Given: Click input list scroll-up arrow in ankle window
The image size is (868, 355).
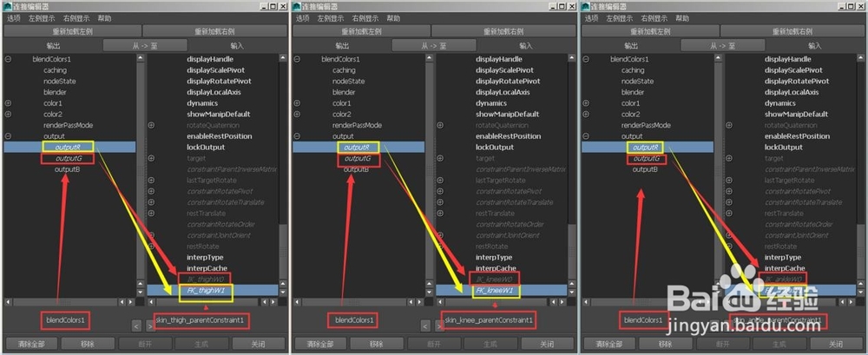Looking at the screenshot, I should [x=861, y=57].
